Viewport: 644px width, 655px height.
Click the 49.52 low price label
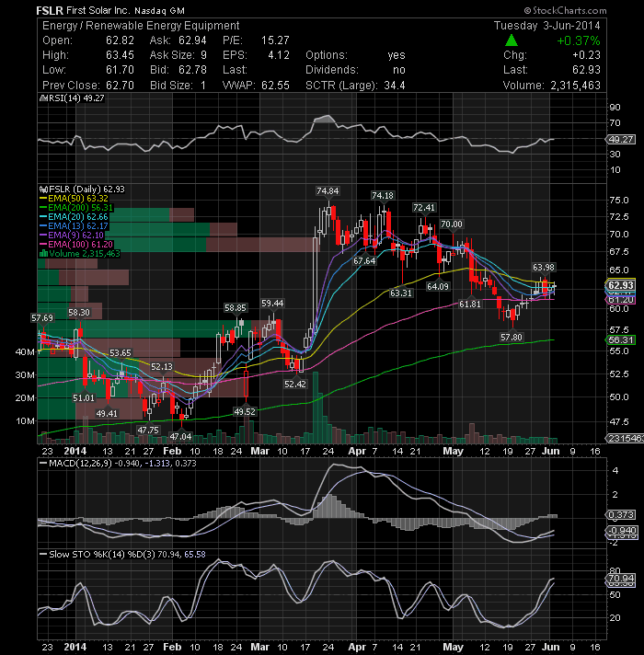pos(245,412)
